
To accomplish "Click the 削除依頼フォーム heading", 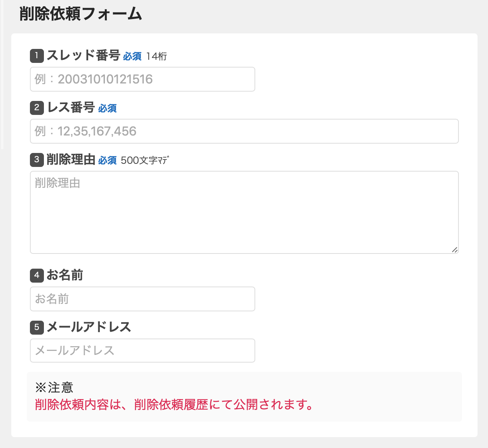I will point(81,14).
